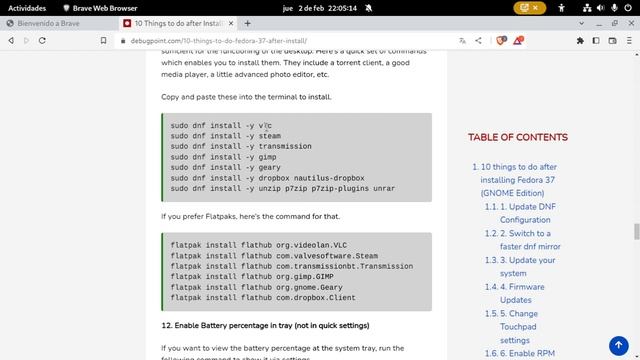The image size is (640, 360).
Task: Click the unzip p7zip unrar command line
Action: (x=282, y=189)
